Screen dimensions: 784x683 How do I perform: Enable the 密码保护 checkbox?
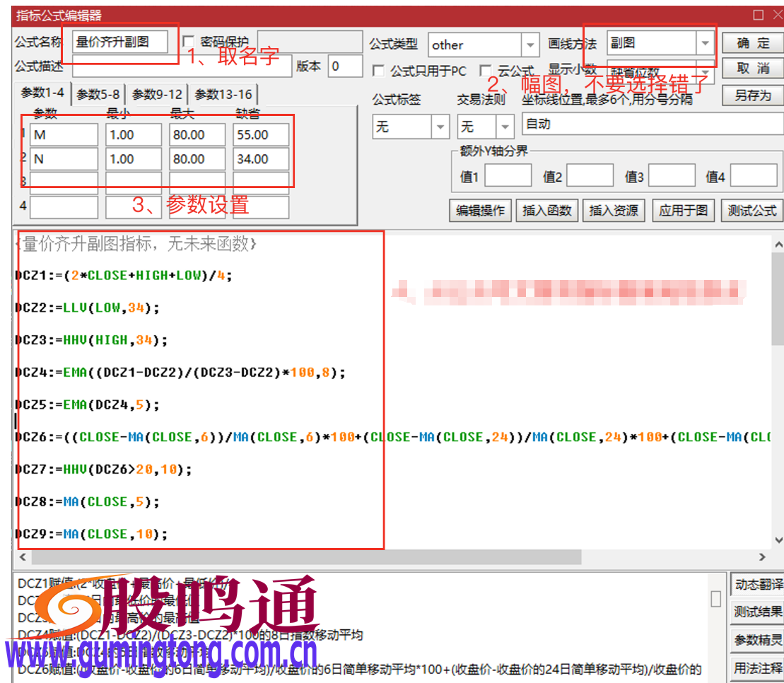pos(189,42)
